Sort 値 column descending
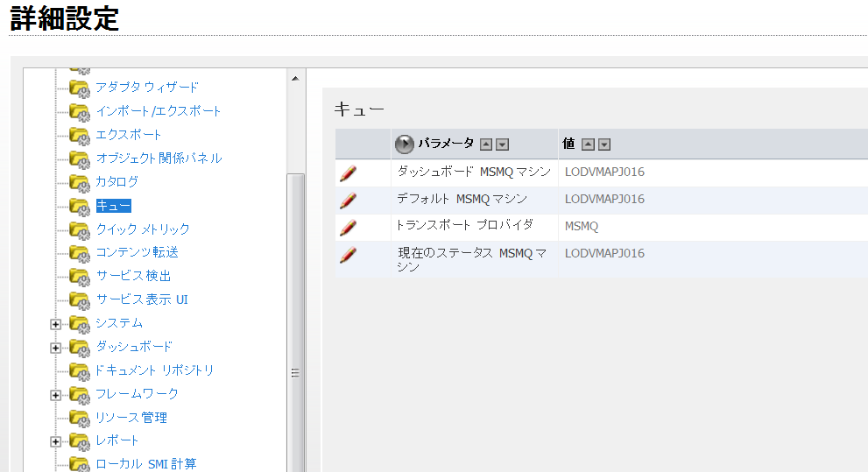The width and height of the screenshot is (868, 472). pyautogui.click(x=604, y=144)
